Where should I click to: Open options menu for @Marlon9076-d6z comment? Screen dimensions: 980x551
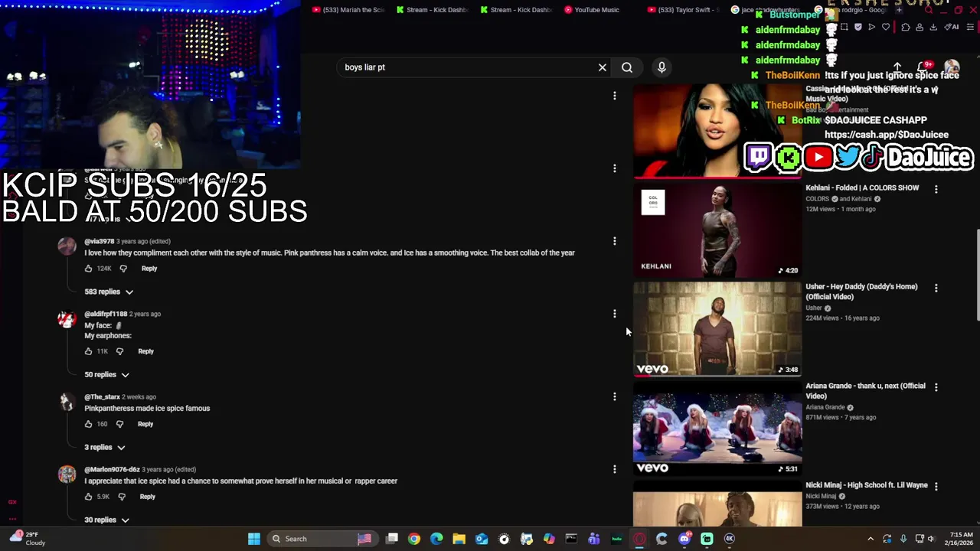[x=614, y=469]
